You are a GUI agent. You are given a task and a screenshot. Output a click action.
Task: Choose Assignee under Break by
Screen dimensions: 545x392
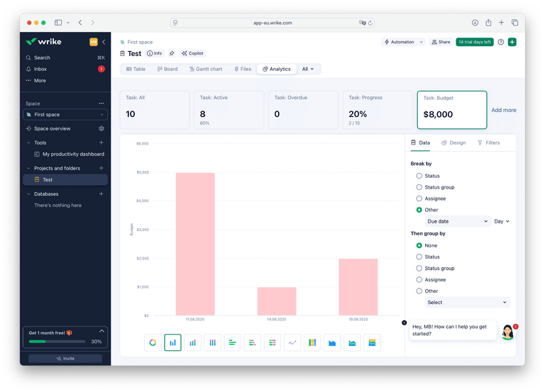419,198
